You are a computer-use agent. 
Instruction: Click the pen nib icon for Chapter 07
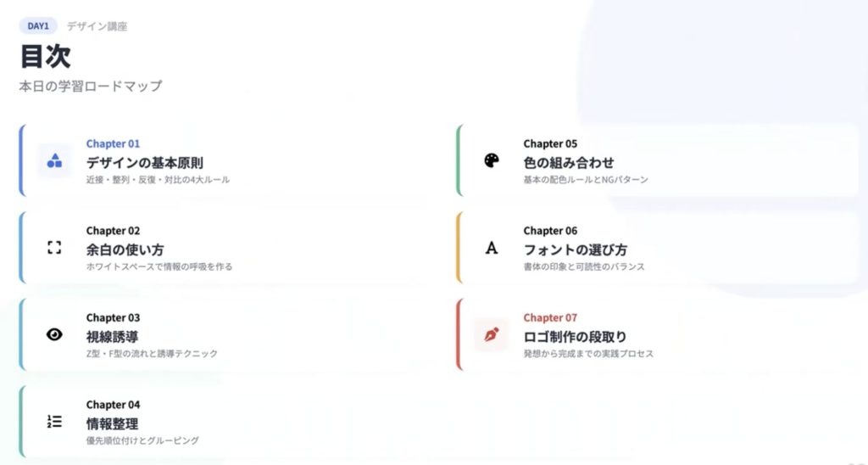(492, 334)
